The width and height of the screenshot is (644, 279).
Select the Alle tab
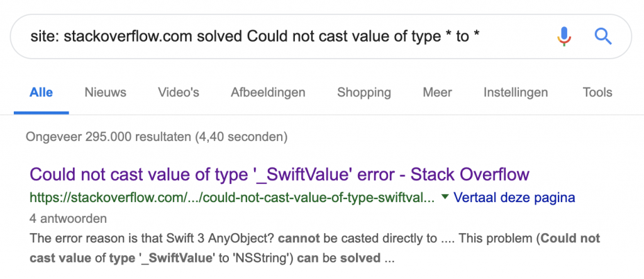tap(42, 93)
